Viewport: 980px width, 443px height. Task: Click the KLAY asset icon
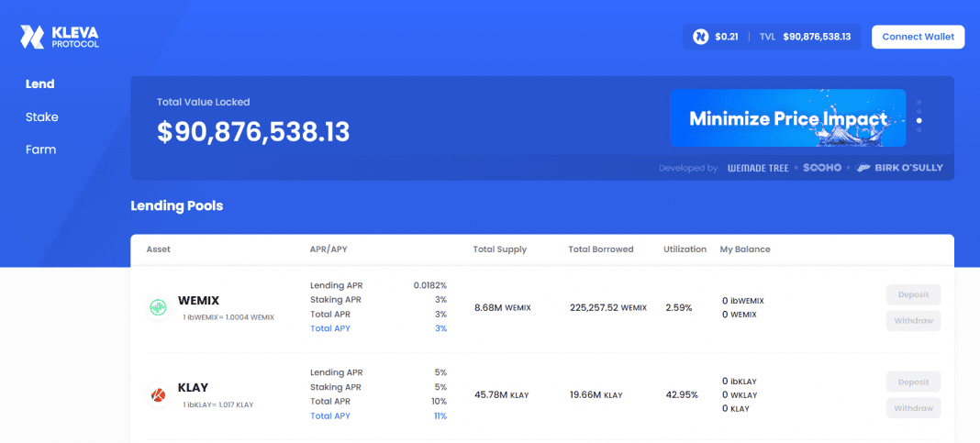coord(157,395)
